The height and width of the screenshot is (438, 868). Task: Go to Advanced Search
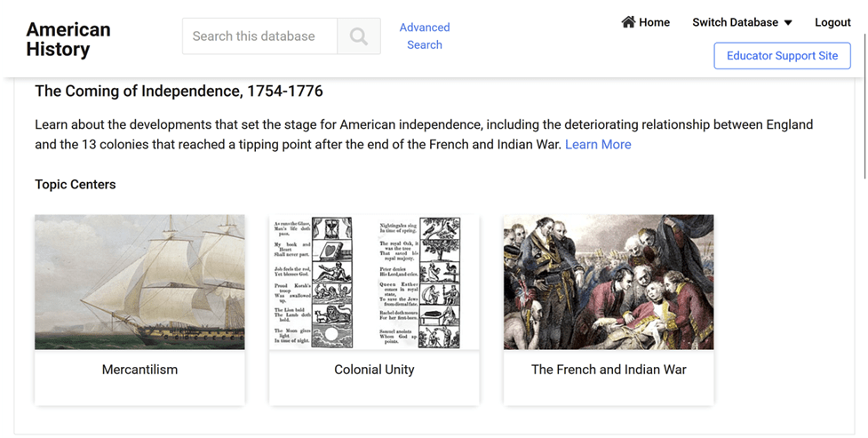click(x=425, y=36)
